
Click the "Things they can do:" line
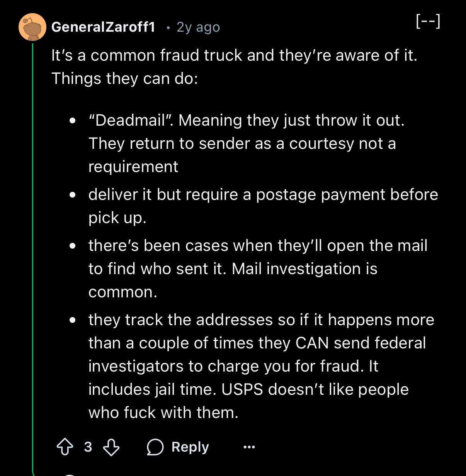tap(125, 78)
